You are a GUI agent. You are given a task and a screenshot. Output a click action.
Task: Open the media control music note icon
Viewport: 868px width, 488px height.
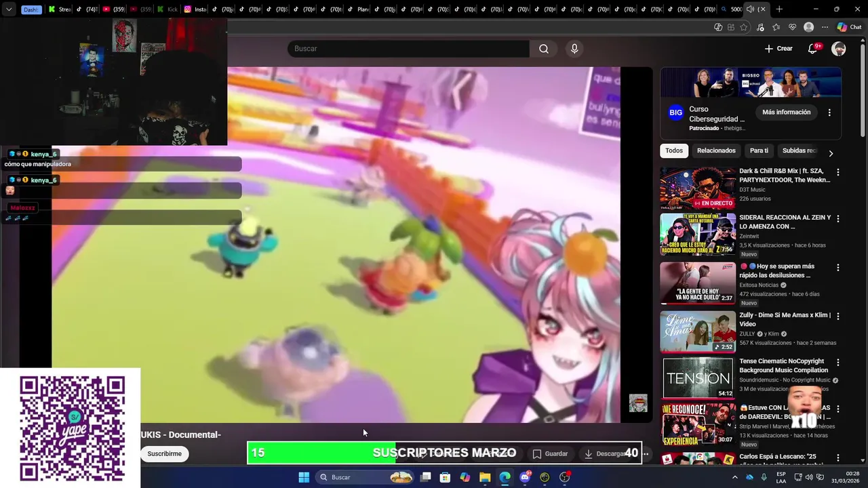tap(760, 27)
